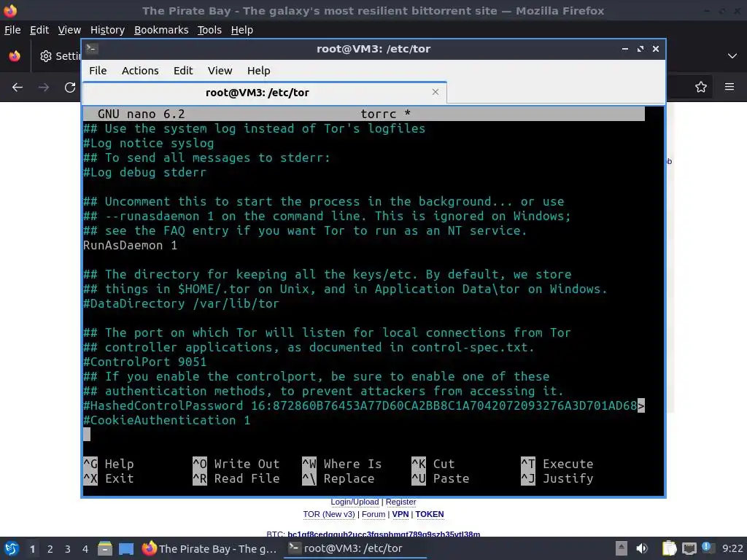Open the terminal's View menu
Screen dimensions: 747x560
pos(220,71)
